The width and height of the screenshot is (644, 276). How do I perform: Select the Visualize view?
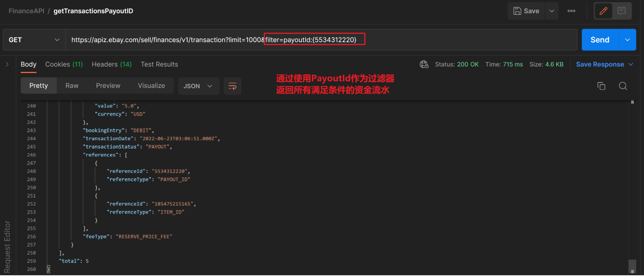[151, 86]
